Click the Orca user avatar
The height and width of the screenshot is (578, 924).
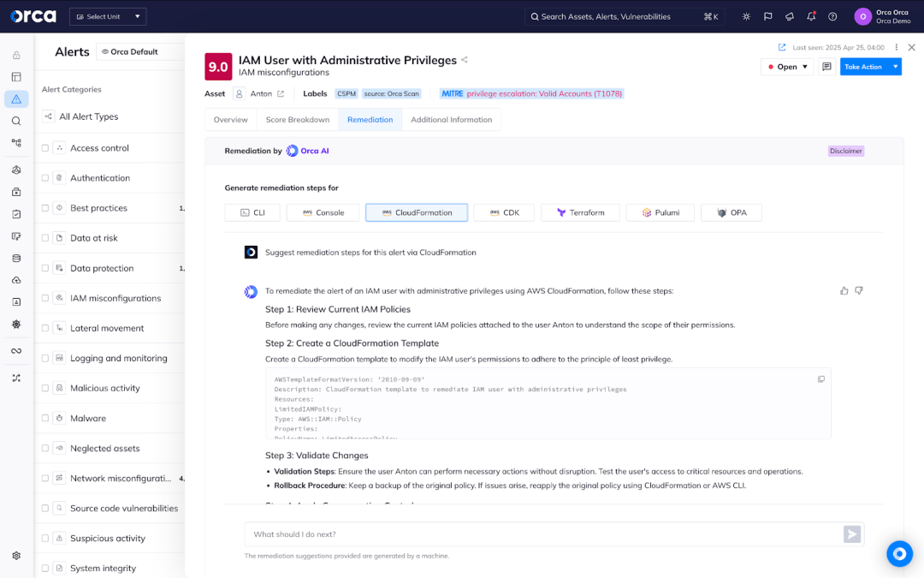pos(862,16)
